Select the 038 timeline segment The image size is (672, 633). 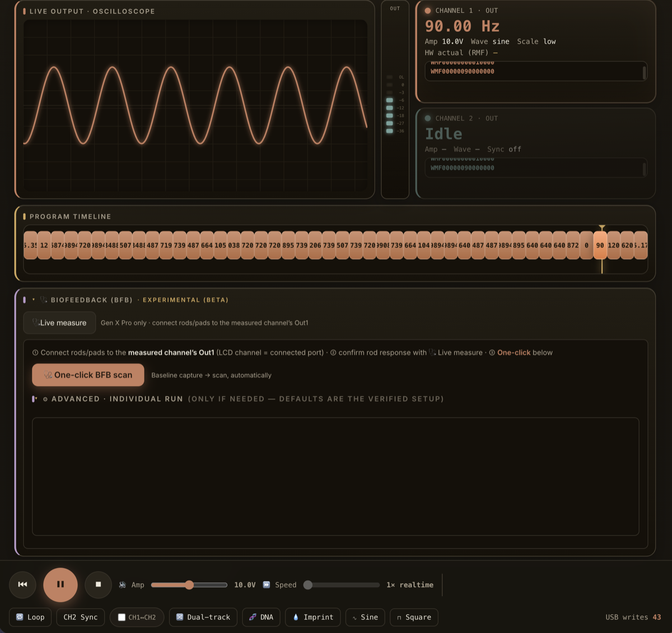point(234,245)
